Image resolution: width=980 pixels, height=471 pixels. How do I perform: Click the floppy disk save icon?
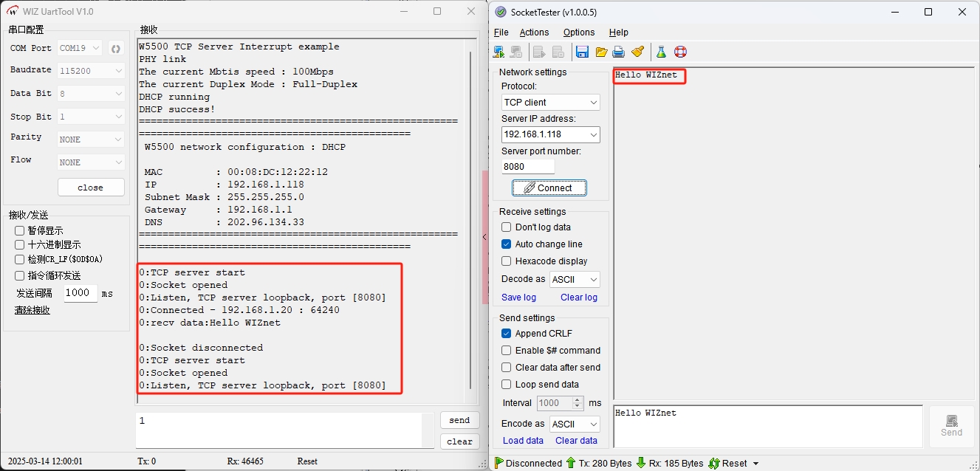[582, 52]
